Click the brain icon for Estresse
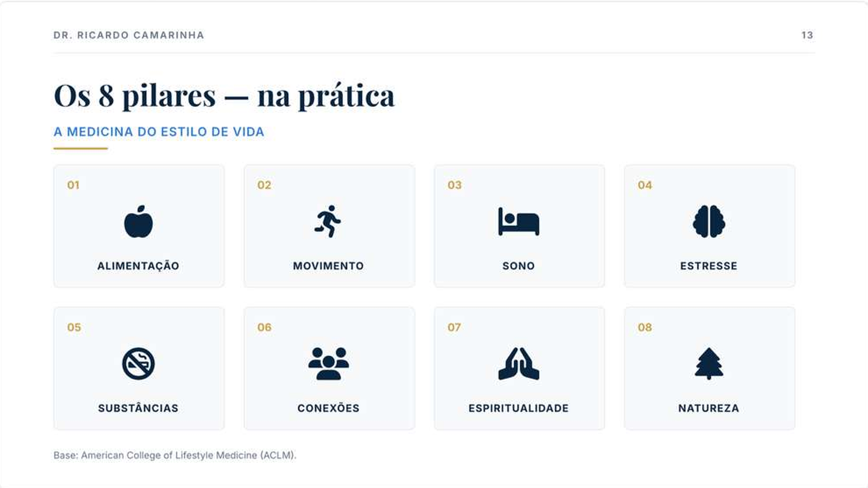868x488 pixels. tap(709, 221)
